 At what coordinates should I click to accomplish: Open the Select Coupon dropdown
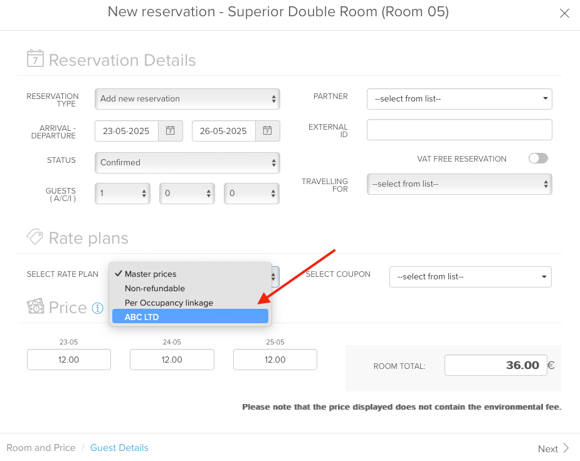(470, 277)
